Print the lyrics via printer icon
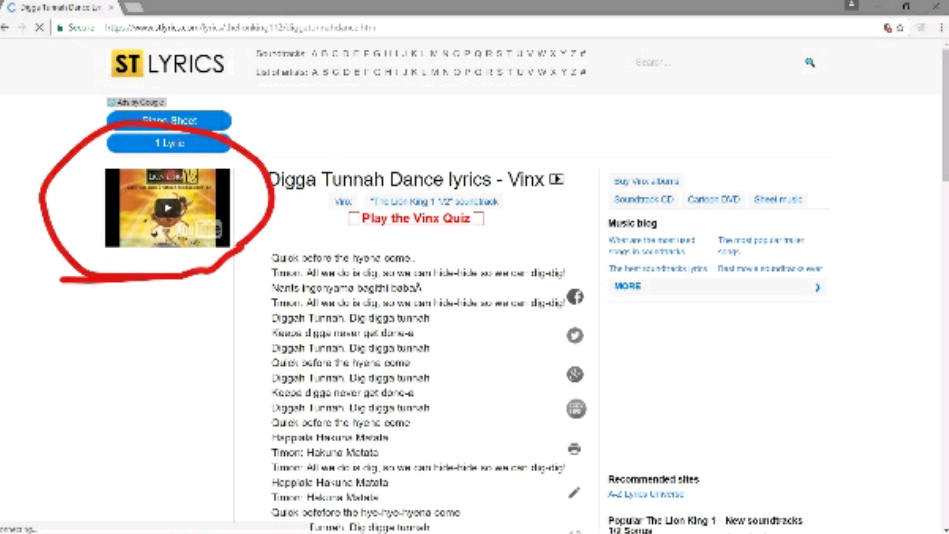 (x=574, y=449)
